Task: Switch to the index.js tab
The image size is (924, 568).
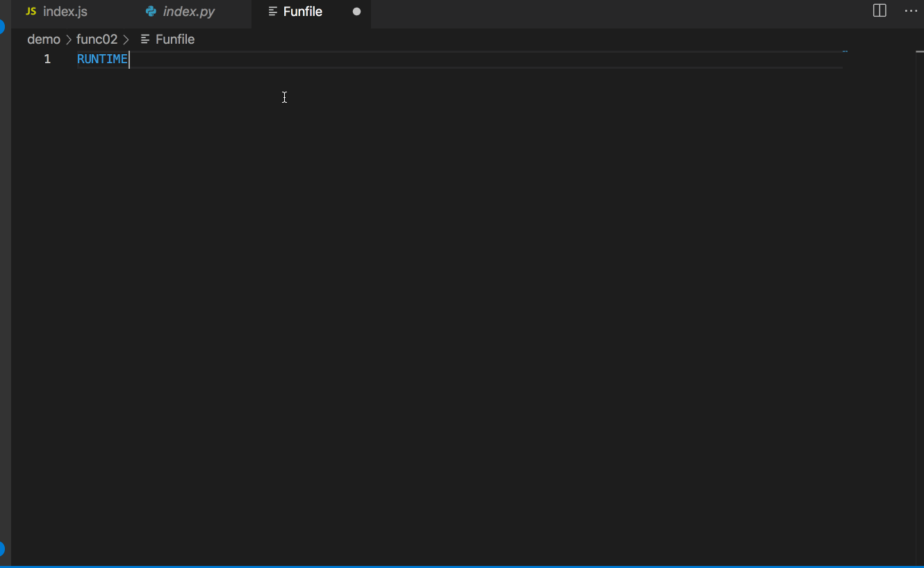Action: [x=65, y=11]
